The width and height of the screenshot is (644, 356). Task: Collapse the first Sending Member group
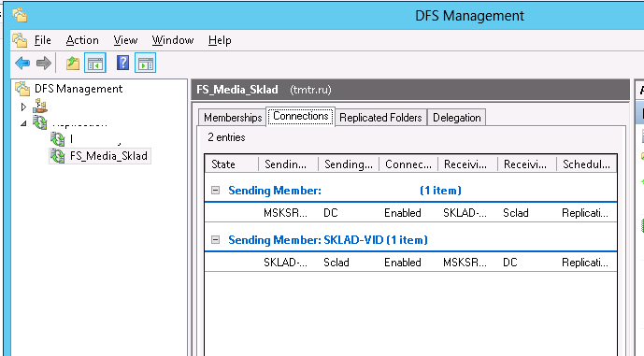215,190
